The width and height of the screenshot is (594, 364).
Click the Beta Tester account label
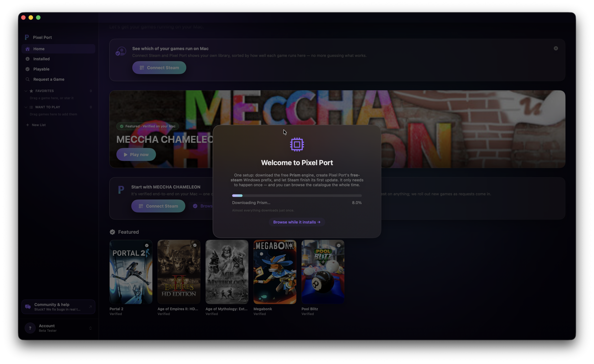coord(48,331)
